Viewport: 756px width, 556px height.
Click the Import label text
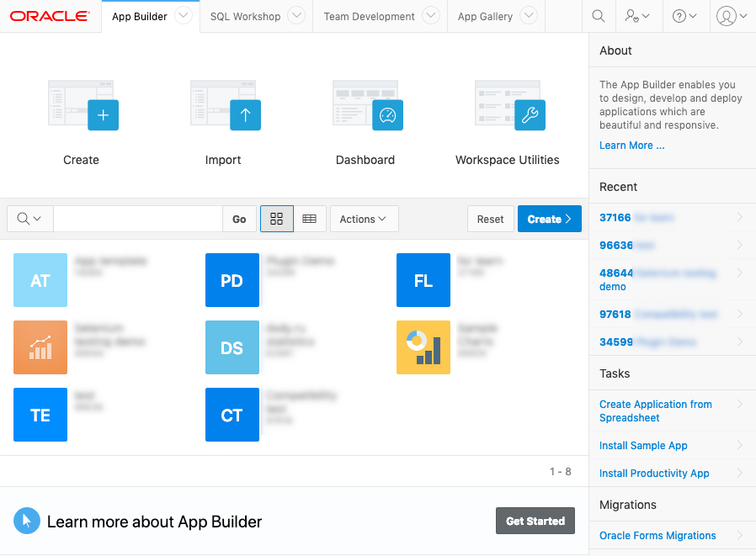(223, 160)
